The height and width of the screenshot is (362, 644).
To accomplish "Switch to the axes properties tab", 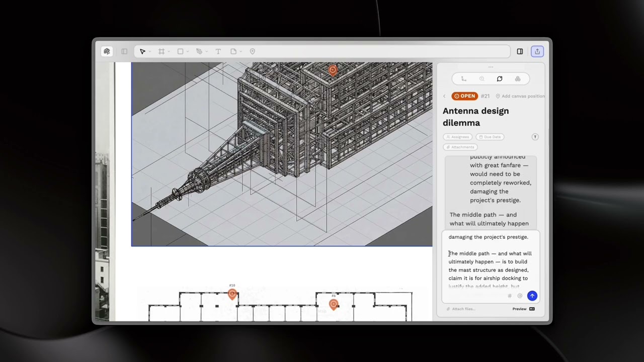I will click(x=464, y=79).
